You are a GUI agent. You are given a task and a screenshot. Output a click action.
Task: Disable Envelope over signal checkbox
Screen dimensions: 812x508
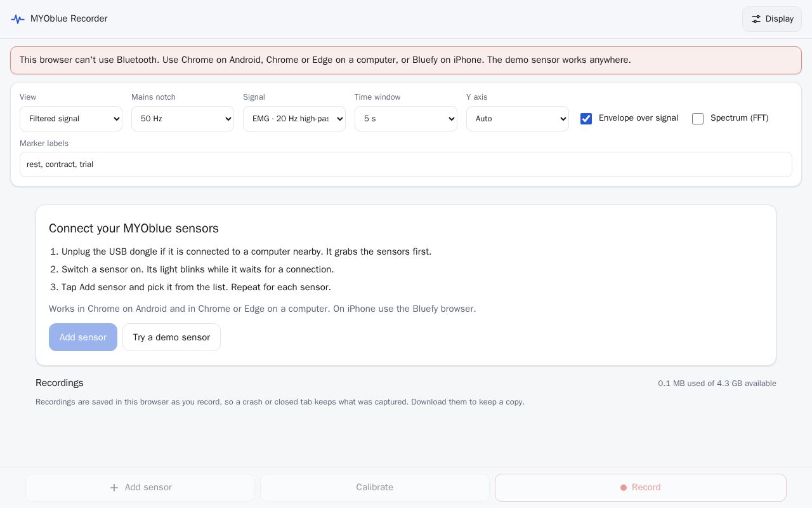(586, 119)
